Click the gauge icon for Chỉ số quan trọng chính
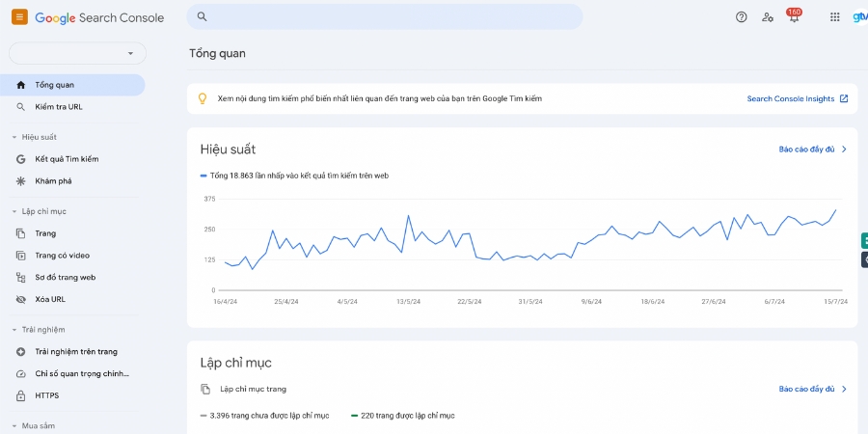 (21, 373)
